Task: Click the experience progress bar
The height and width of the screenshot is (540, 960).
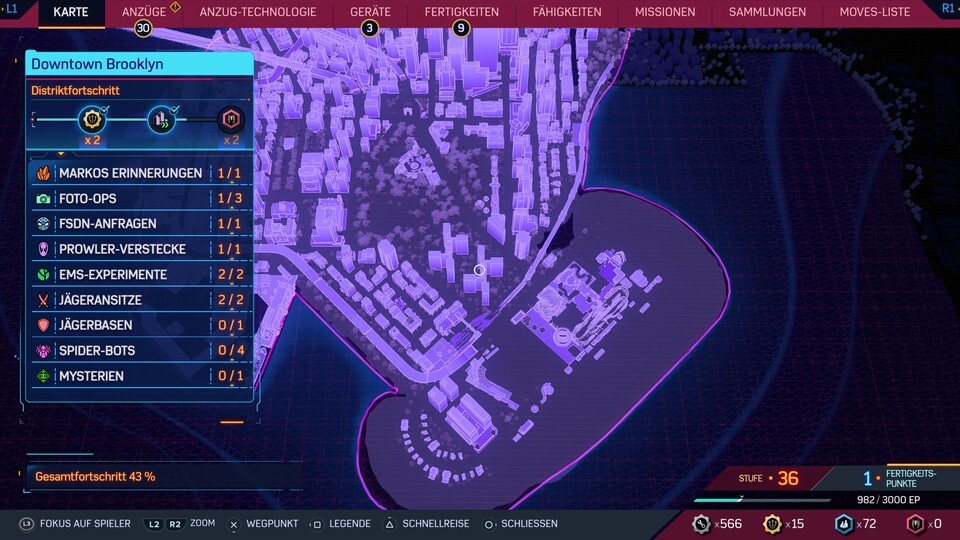Action: coord(762,500)
